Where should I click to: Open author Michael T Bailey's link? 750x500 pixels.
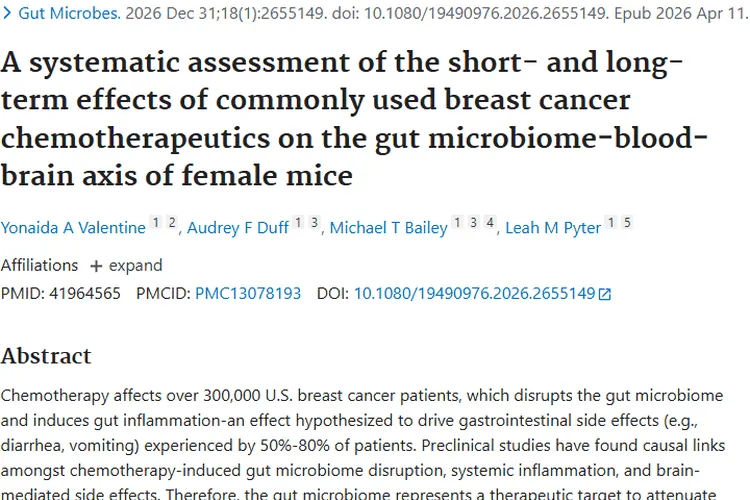(389, 228)
